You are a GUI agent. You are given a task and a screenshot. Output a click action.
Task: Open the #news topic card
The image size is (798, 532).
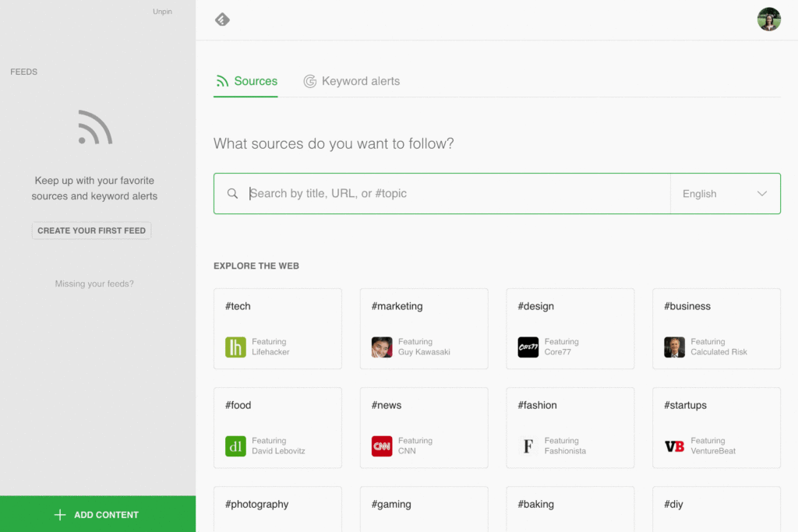tap(424, 428)
